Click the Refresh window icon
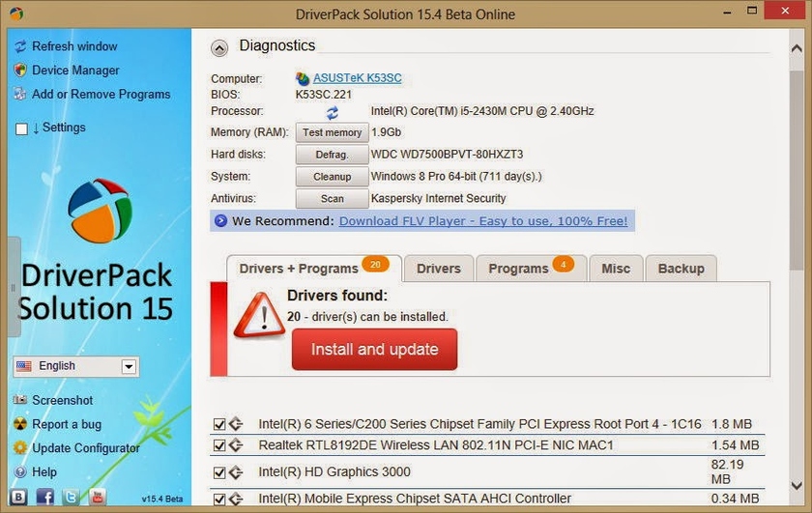Image resolution: width=812 pixels, height=513 pixels. (x=20, y=46)
